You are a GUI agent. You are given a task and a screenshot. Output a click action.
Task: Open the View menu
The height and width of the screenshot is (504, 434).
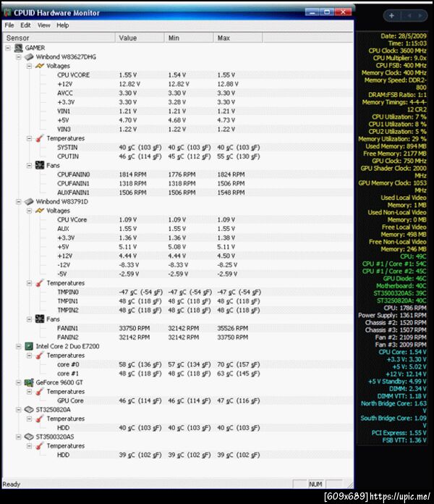[x=44, y=25]
